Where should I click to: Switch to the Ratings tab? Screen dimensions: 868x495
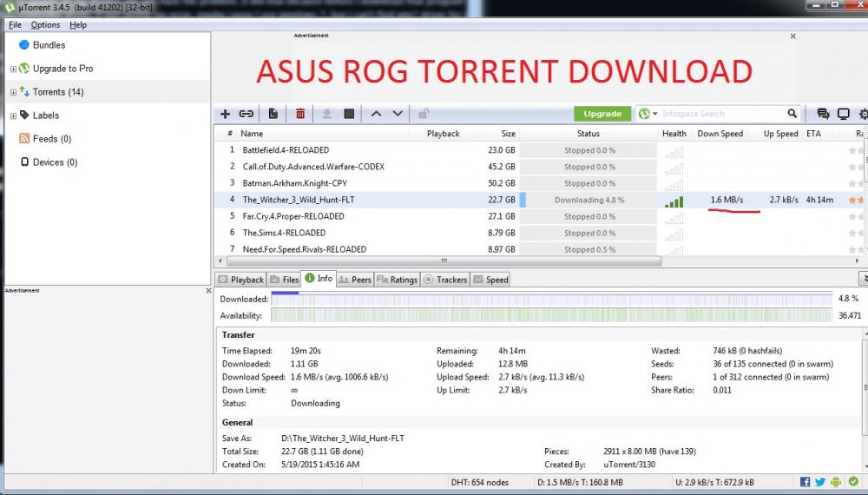pyautogui.click(x=397, y=280)
